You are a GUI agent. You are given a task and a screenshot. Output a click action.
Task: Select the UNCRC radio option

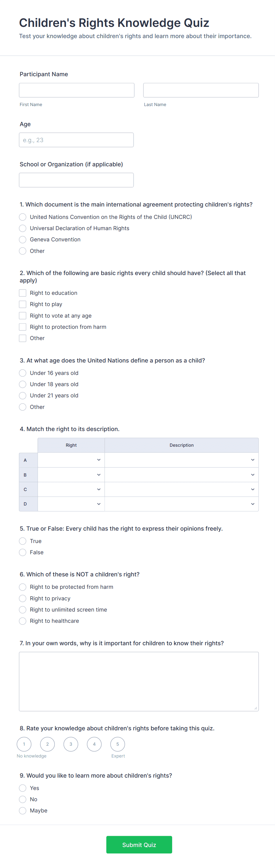[22, 217]
